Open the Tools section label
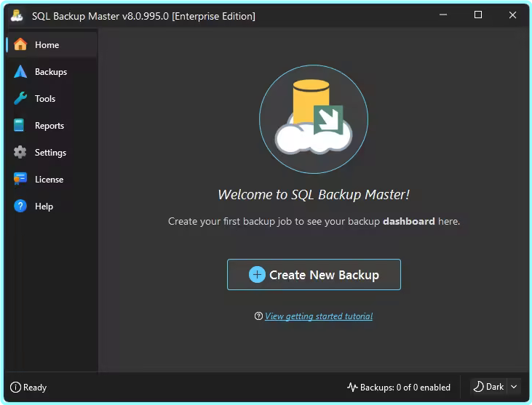The width and height of the screenshot is (532, 405). click(x=45, y=99)
